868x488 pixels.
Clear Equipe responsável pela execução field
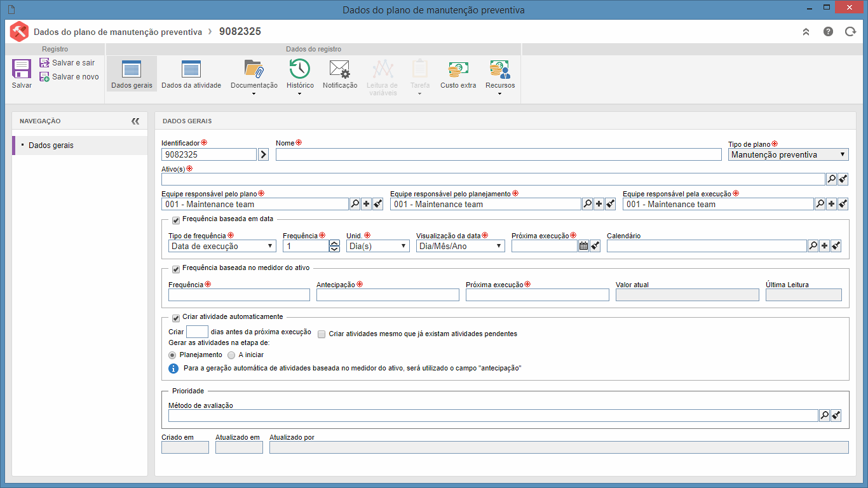pos(843,204)
